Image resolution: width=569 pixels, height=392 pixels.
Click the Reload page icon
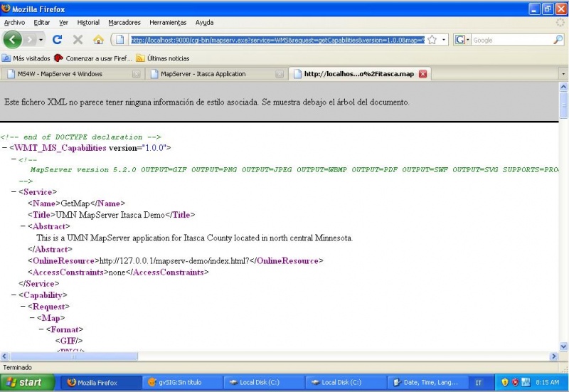pyautogui.click(x=58, y=40)
